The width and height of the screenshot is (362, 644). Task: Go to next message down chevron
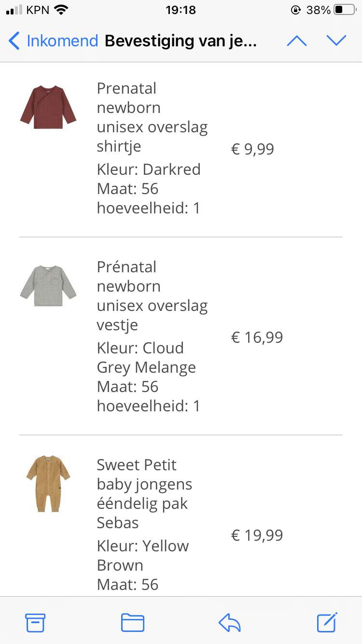point(336,41)
